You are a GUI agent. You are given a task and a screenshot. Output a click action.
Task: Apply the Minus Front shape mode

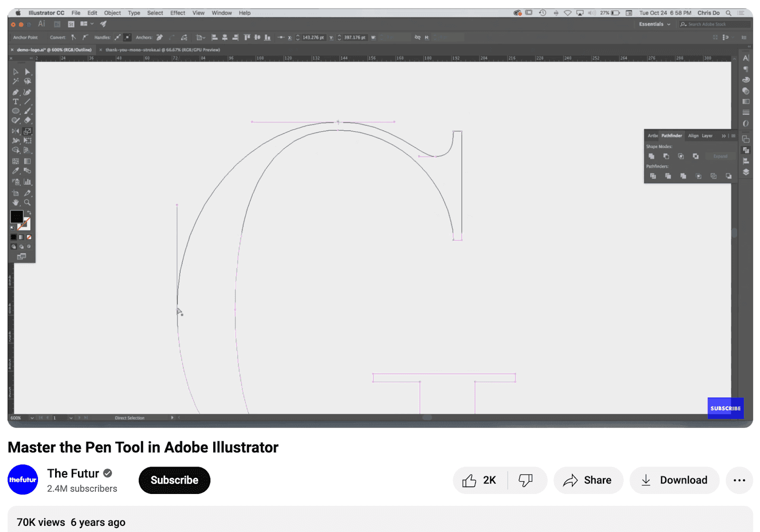pos(666,156)
